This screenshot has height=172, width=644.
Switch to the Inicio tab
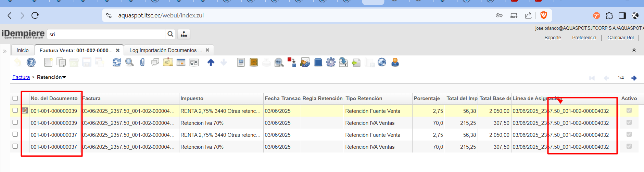click(23, 50)
